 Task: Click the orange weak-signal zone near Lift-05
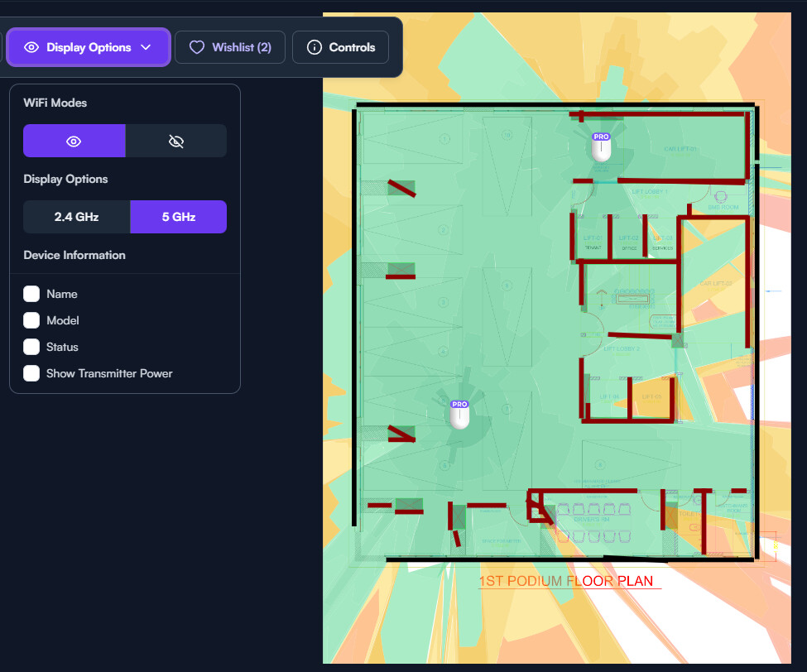point(651,397)
